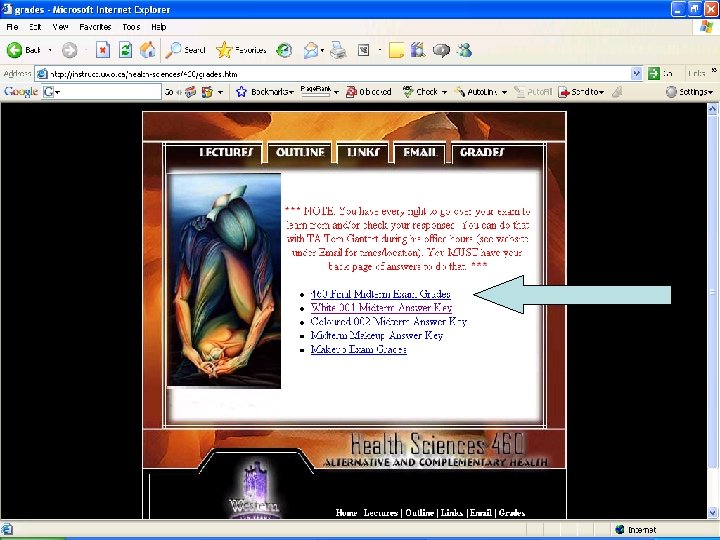Viewport: 720px width, 540px height.
Task: Switch to the EMAIL tab on webpage
Action: click(420, 152)
